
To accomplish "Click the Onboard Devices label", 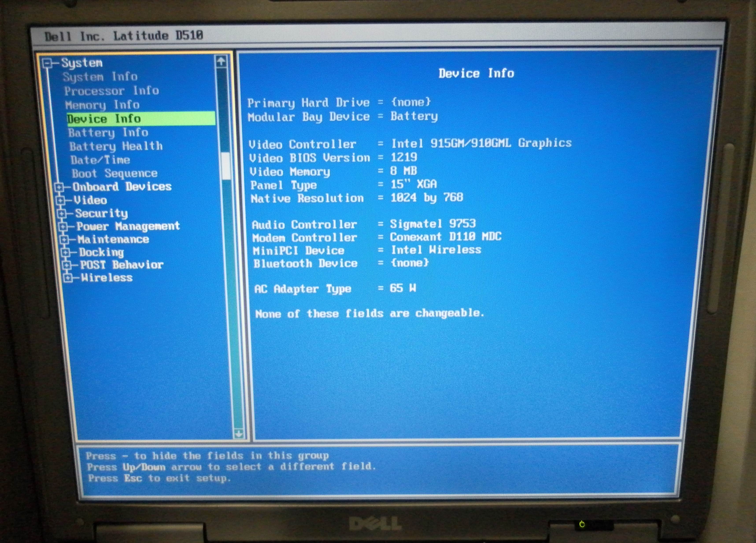I will coord(122,186).
